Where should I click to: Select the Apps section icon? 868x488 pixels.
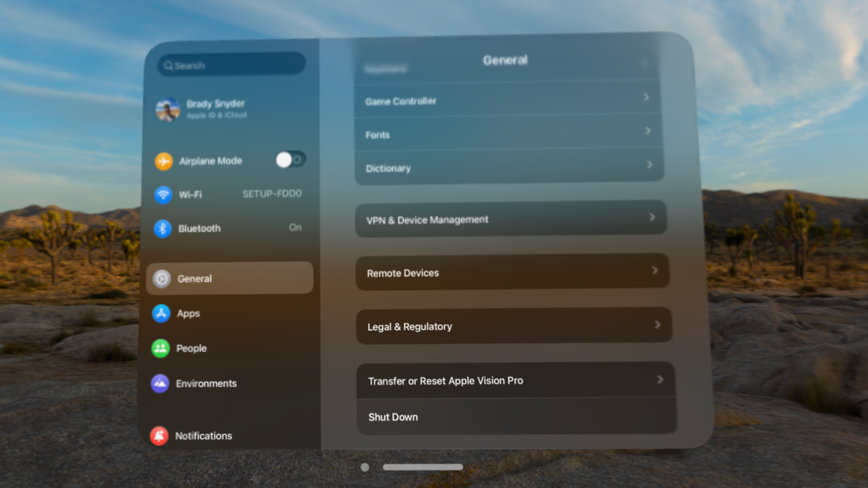tap(161, 312)
